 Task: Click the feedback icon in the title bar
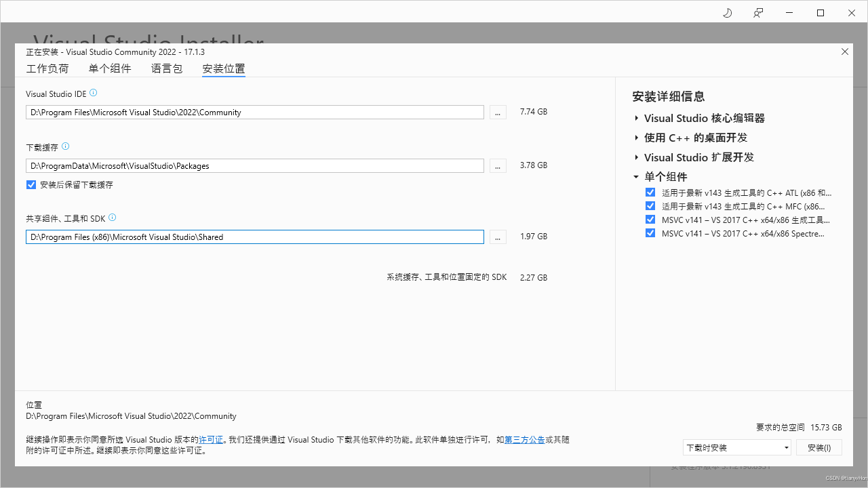point(758,13)
